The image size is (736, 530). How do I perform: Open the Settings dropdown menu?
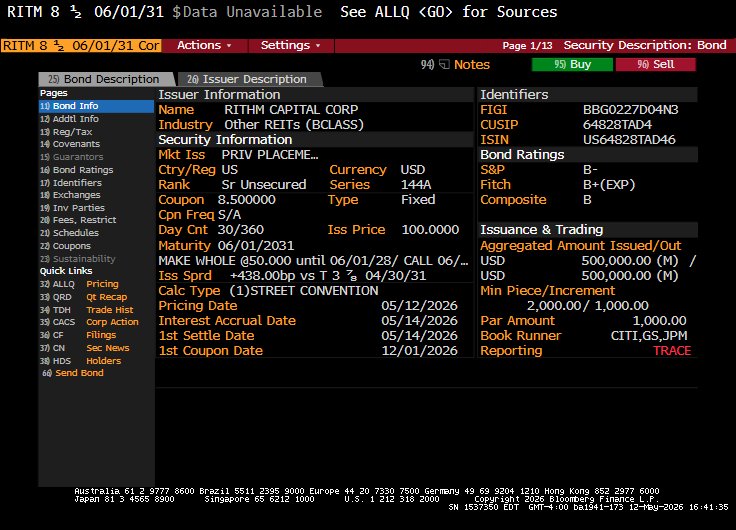[x=291, y=45]
